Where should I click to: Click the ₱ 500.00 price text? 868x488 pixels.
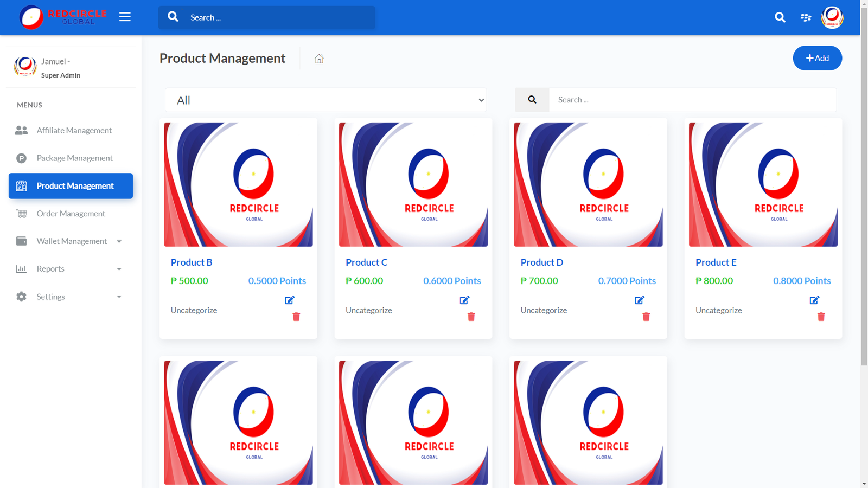point(189,281)
